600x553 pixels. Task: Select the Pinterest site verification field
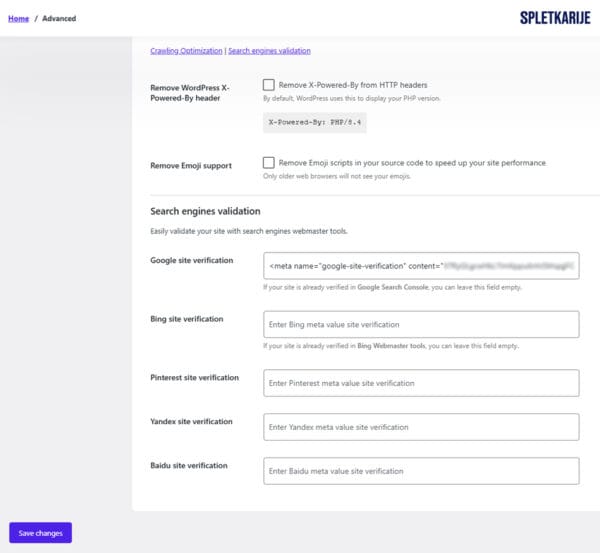(421, 383)
